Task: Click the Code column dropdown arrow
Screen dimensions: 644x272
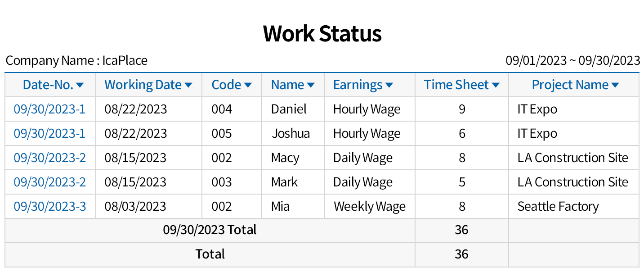Action: [248, 85]
